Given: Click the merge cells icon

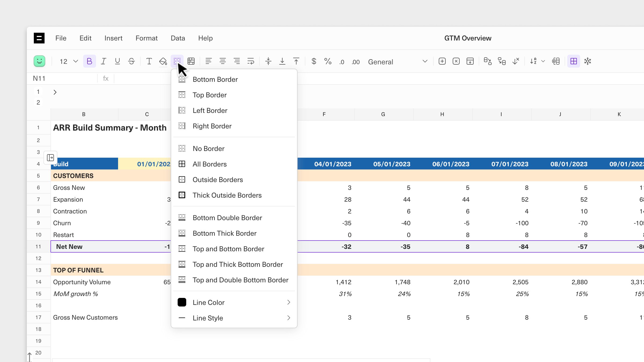Looking at the screenshot, I should coord(191,61).
